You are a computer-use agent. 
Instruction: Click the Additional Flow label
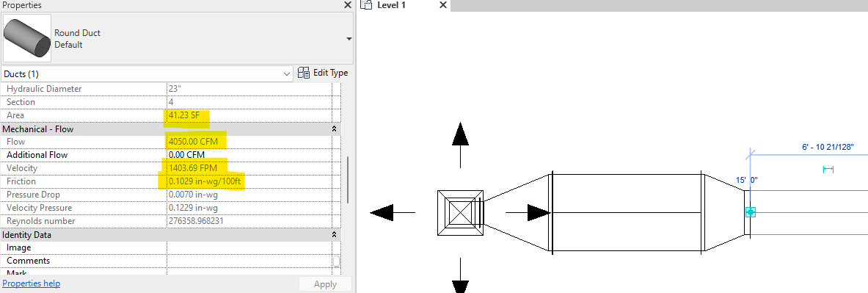[37, 155]
